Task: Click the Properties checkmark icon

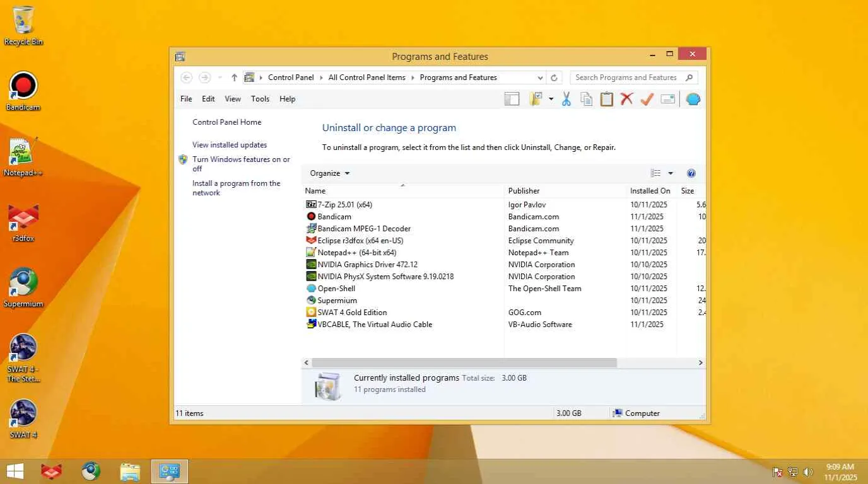Action: click(647, 99)
